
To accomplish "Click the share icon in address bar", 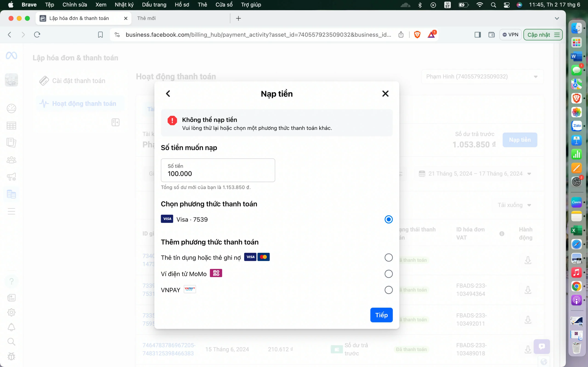I will coord(401,35).
